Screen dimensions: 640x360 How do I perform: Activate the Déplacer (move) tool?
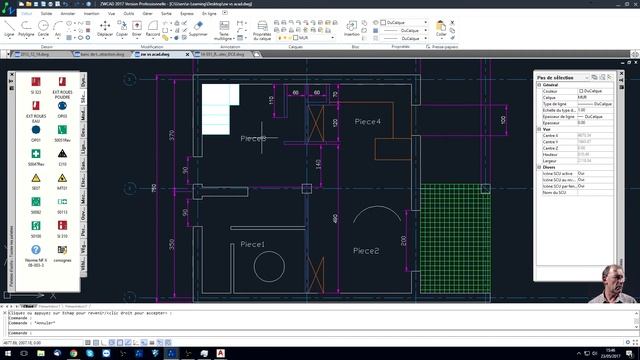coord(105,29)
